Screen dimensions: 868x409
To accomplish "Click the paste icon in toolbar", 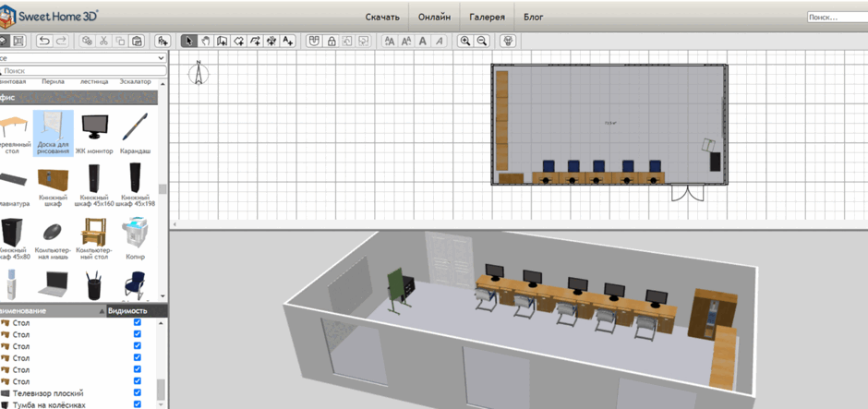I will [137, 41].
